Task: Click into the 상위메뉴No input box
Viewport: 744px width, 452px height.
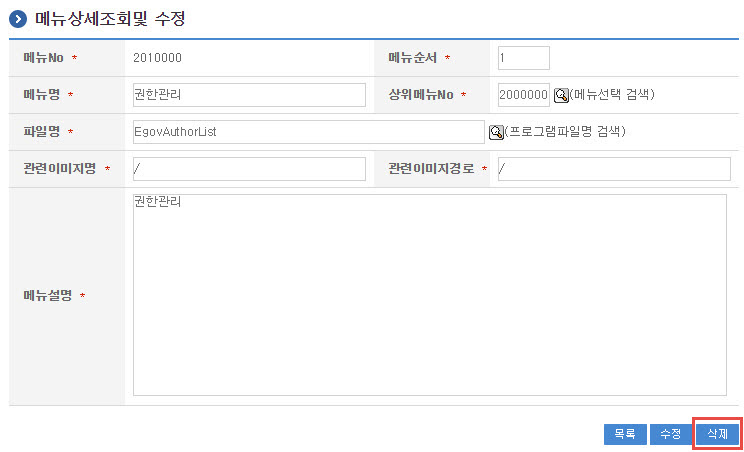Action: 523,95
